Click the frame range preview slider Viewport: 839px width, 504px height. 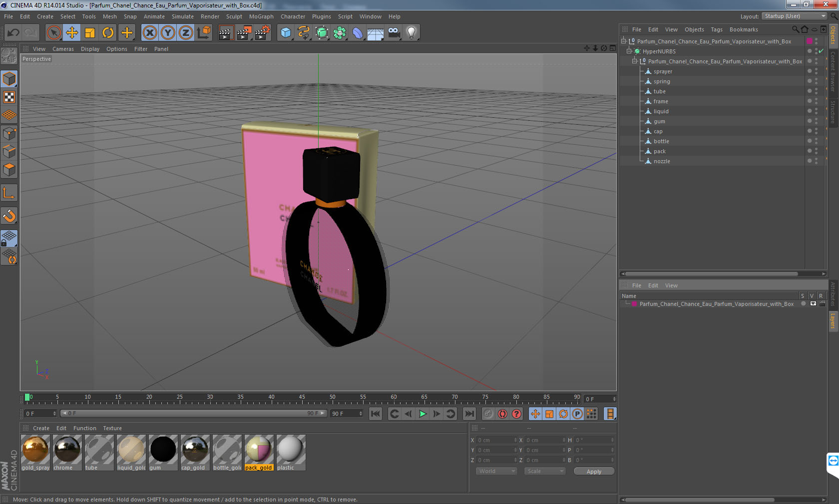tap(194, 413)
